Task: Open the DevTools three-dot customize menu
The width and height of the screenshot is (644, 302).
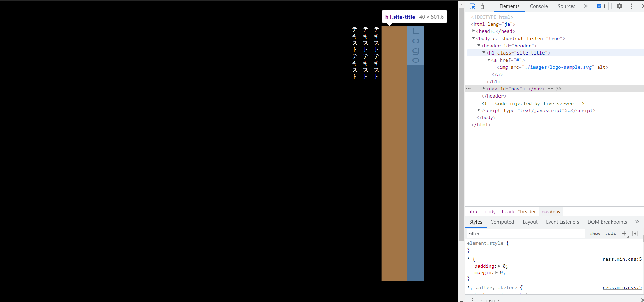Action: 631,6
